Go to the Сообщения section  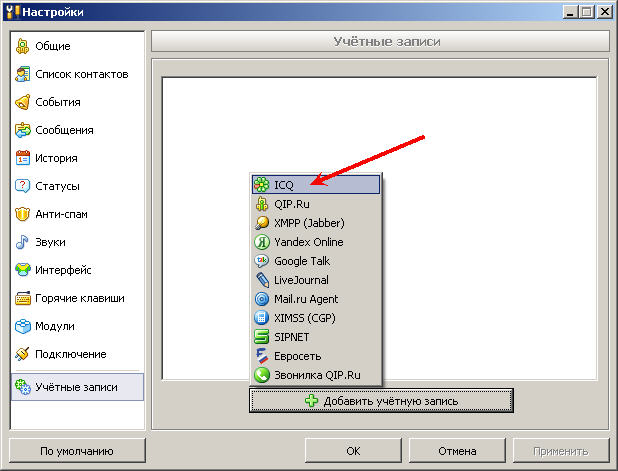click(78, 130)
